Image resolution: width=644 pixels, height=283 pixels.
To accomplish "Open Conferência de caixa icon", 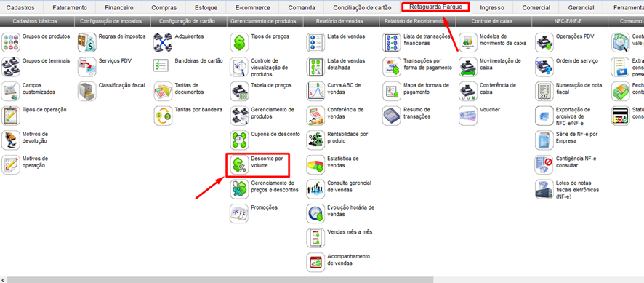I will (x=468, y=92).
